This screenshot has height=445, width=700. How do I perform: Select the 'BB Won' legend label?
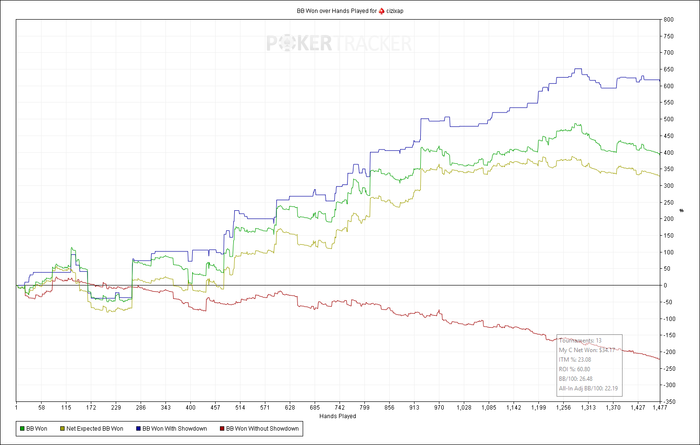pyautogui.click(x=37, y=428)
